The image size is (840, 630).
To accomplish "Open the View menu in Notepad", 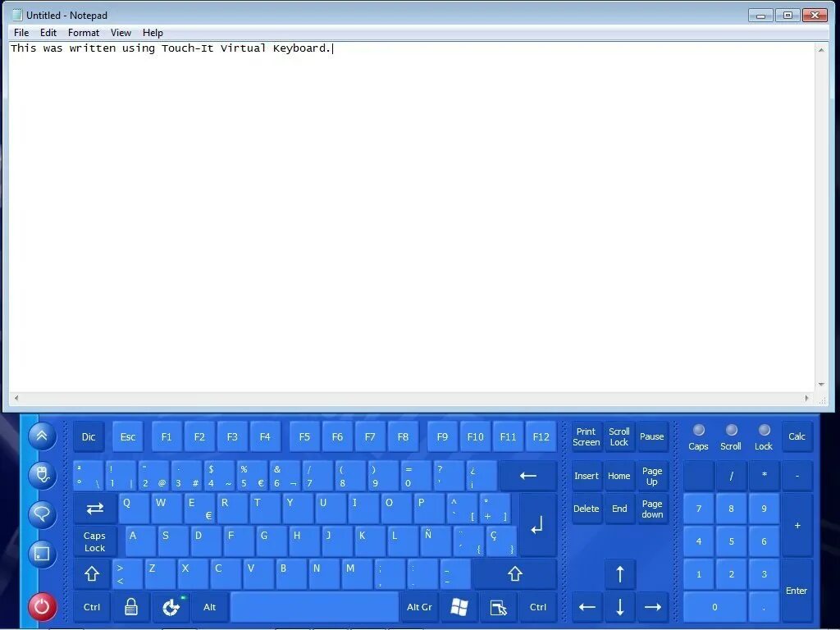I will [x=121, y=33].
